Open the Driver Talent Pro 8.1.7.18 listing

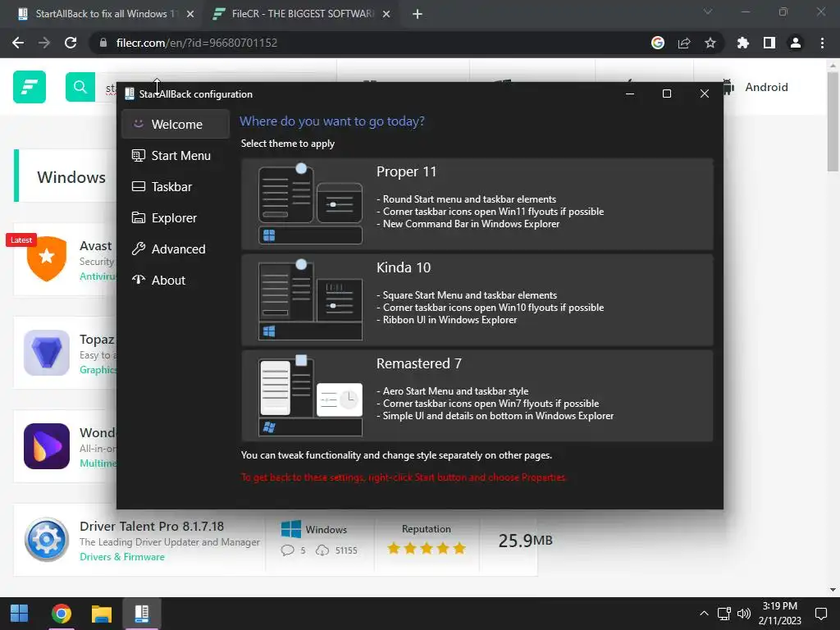(x=152, y=527)
